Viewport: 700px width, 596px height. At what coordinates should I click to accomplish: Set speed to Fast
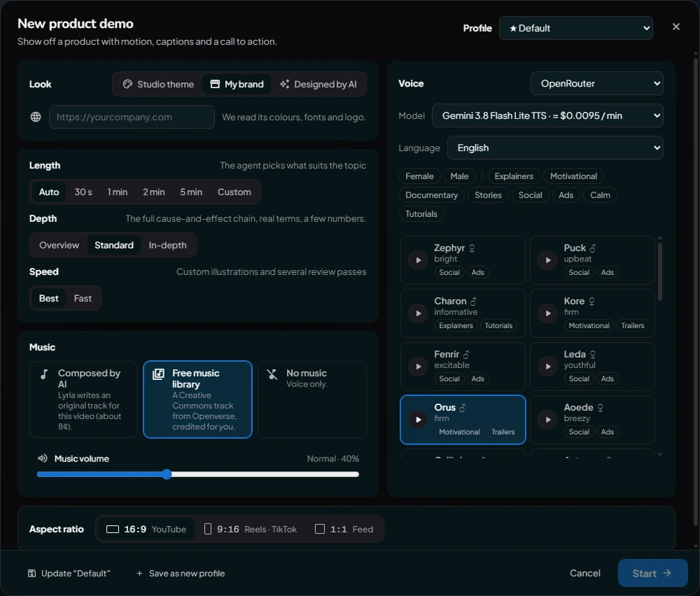(83, 298)
